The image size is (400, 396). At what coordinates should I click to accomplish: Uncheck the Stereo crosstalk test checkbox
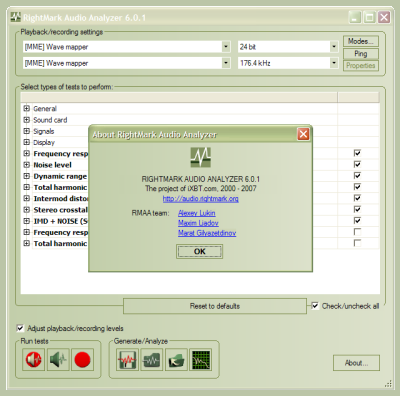tap(357, 209)
